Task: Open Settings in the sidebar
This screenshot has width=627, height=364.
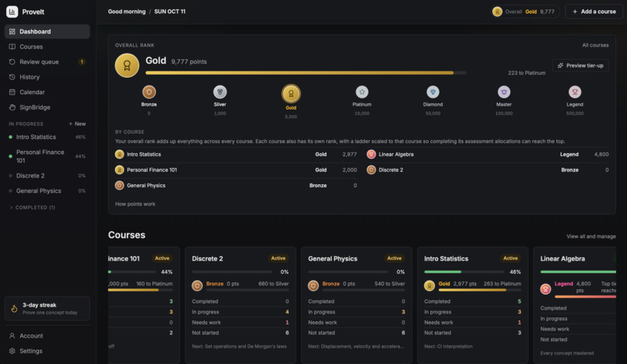Action: click(x=47, y=351)
